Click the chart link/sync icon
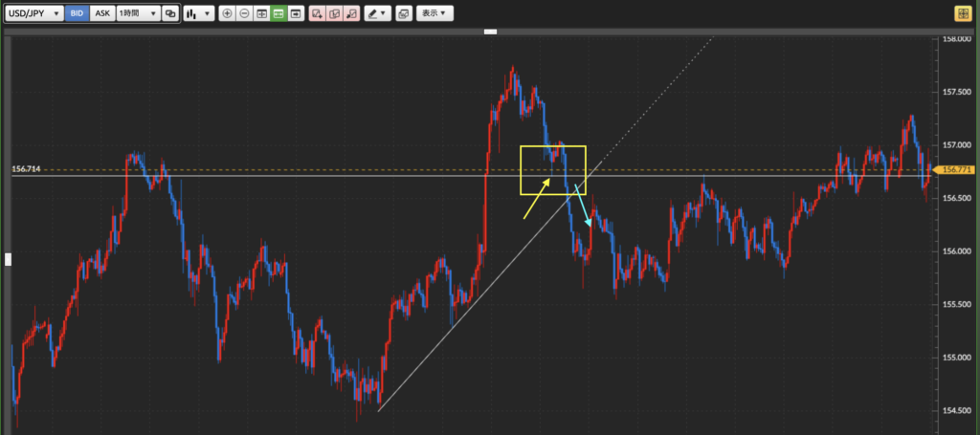This screenshot has height=435, width=980. point(169,13)
